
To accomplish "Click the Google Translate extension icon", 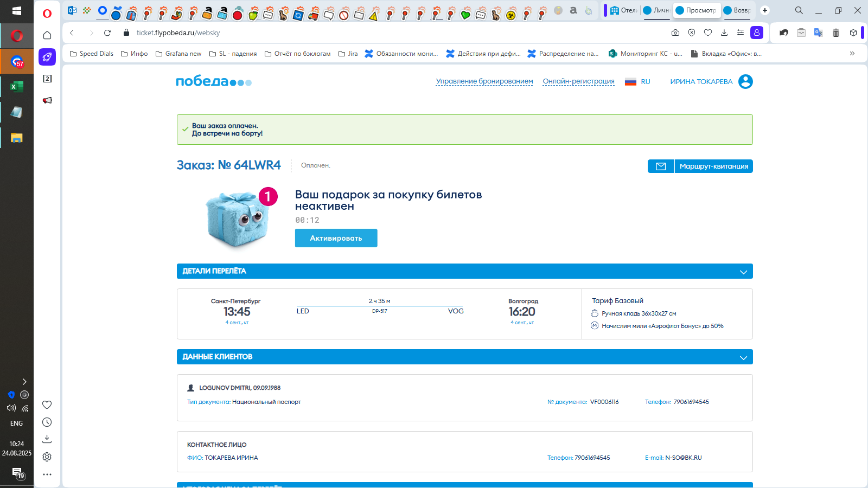I will pyautogui.click(x=819, y=33).
